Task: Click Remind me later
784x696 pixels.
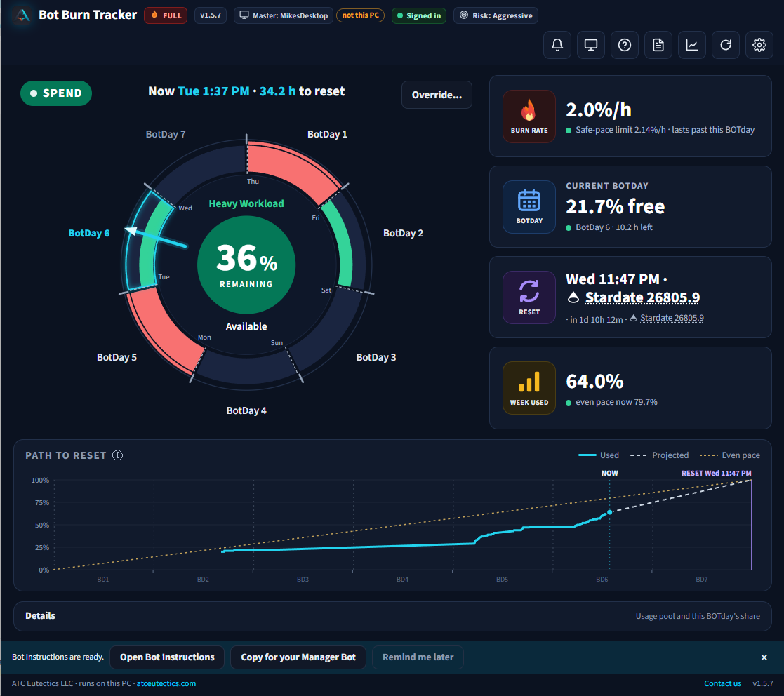Action: tap(418, 657)
